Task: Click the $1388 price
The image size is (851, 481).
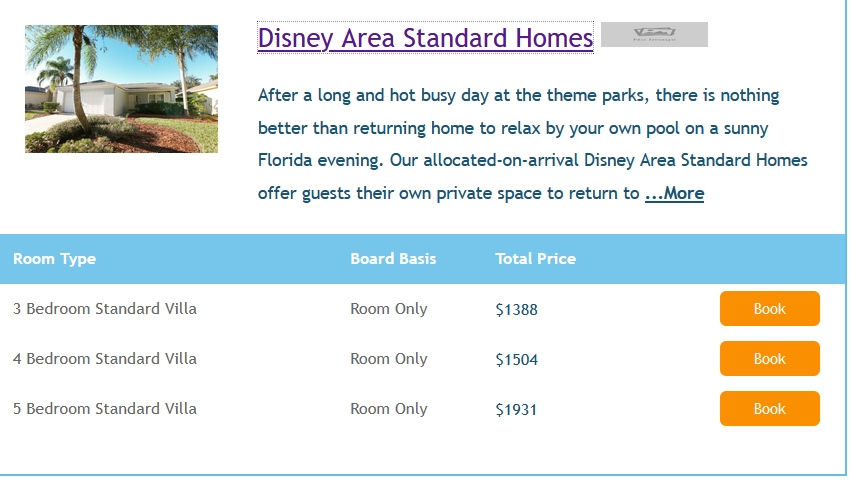Action: [x=516, y=310]
